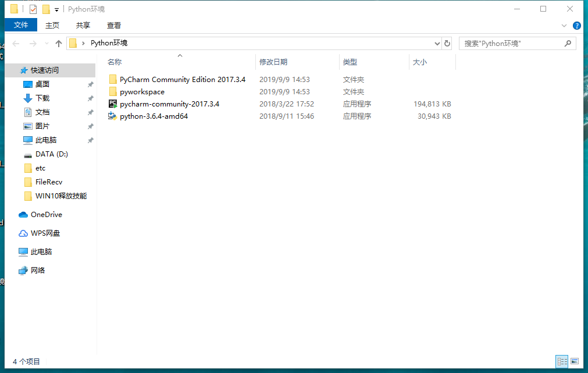
Task: Click the WPS网盘 cloud icon
Action: (23, 233)
